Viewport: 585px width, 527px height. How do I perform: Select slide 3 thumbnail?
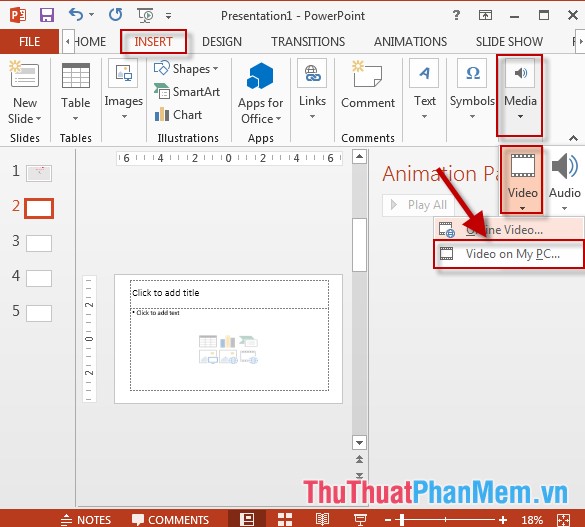pos(39,244)
